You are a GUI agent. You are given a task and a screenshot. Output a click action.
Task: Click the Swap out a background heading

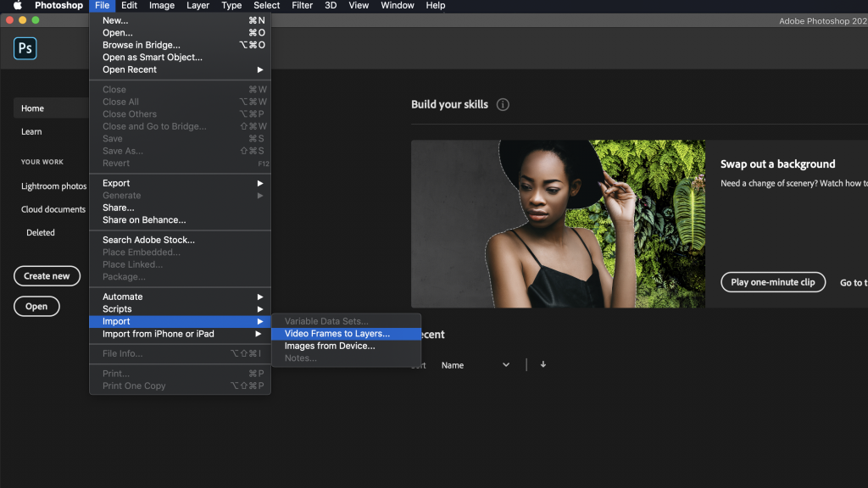point(778,164)
